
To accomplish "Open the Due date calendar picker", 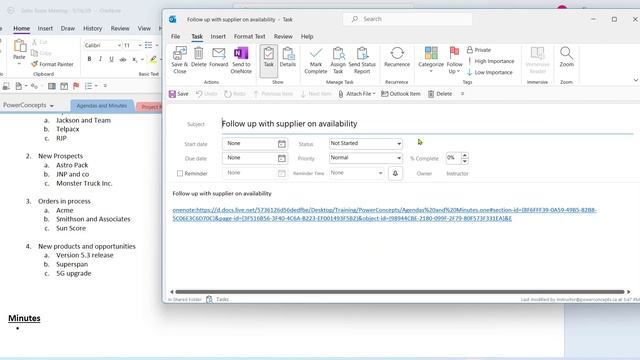I will pos(282,158).
